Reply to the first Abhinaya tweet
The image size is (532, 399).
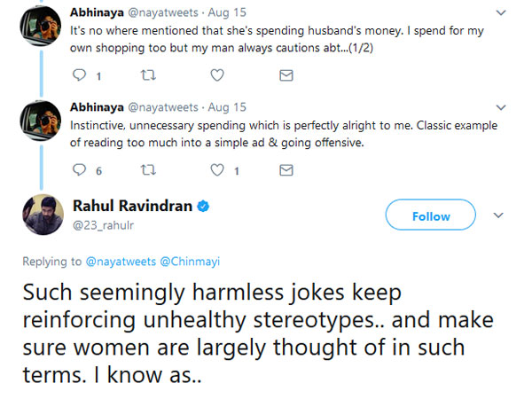coord(80,76)
